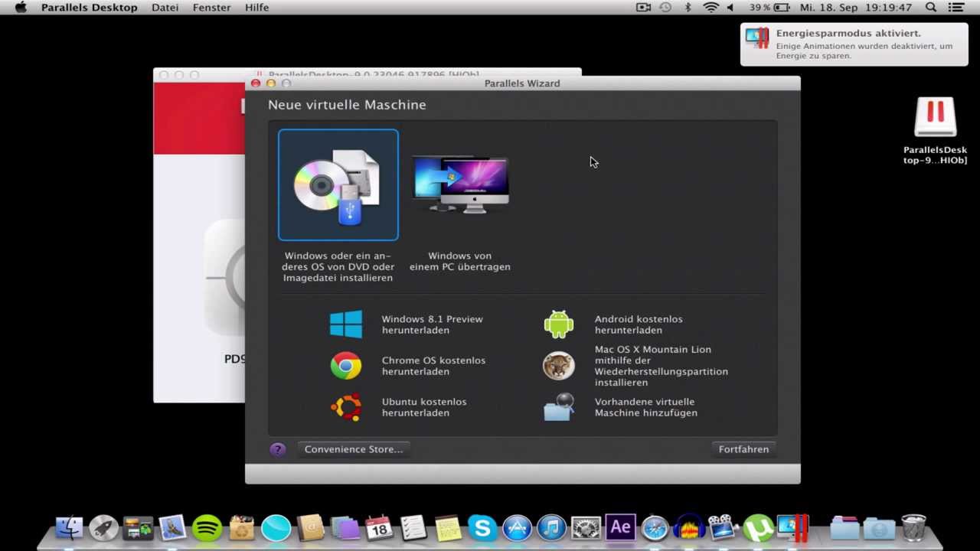Viewport: 980px width, 551px height.
Task: Click the Fortfahren button
Action: point(743,449)
